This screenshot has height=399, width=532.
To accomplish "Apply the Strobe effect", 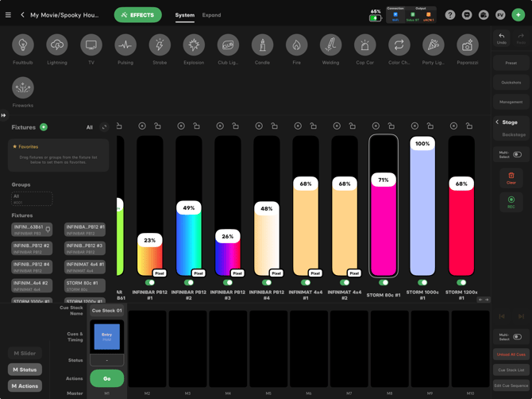I will (x=160, y=45).
